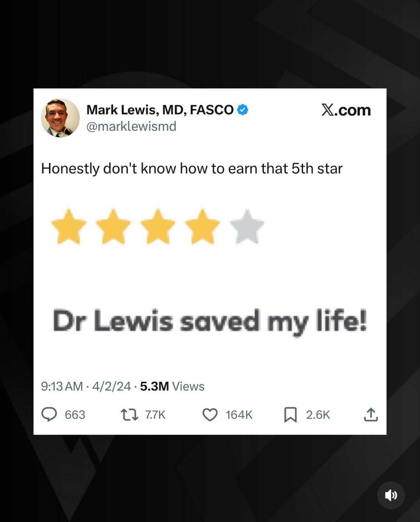
Task: Click the retweet arrows icon
Action: 129,415
